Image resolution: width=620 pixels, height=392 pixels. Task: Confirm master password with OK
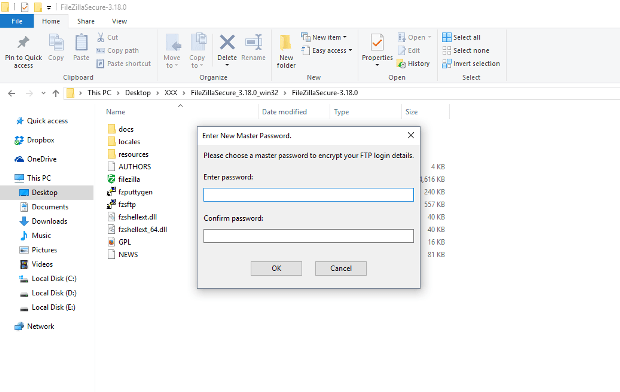(276, 269)
